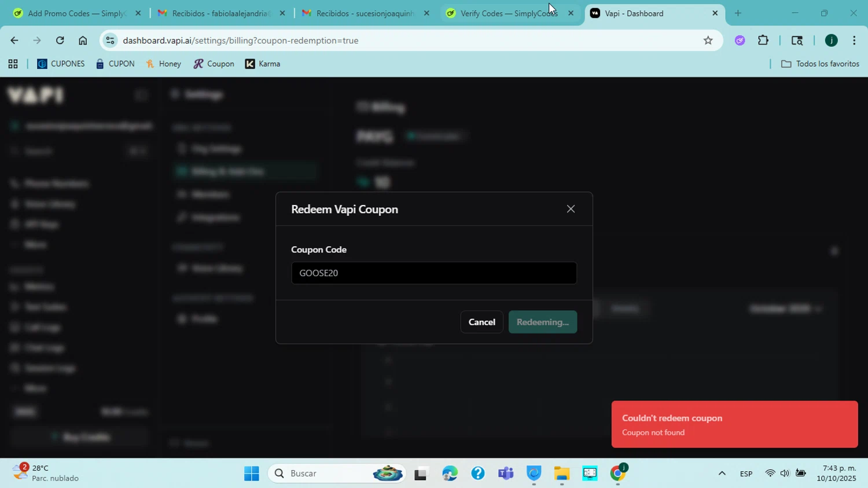Screen dimensions: 868x488
Task: Open the Chrome profile avatar
Action: (x=832, y=41)
